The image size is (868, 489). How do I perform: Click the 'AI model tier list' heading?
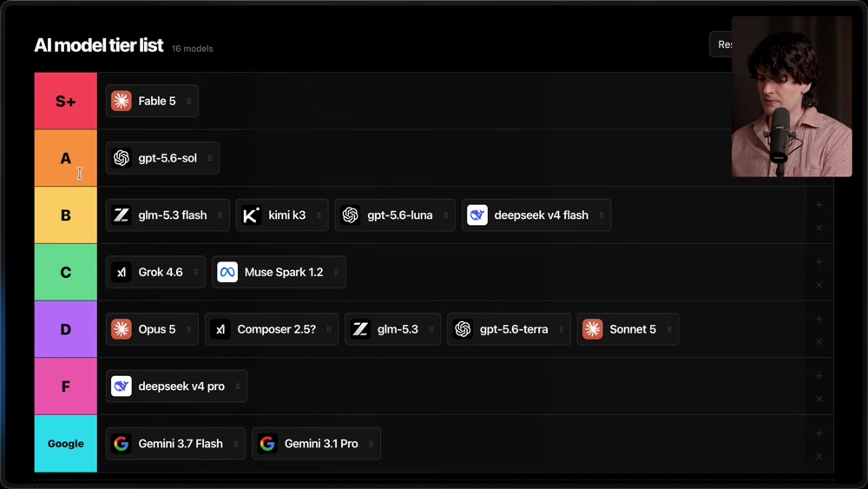click(99, 45)
